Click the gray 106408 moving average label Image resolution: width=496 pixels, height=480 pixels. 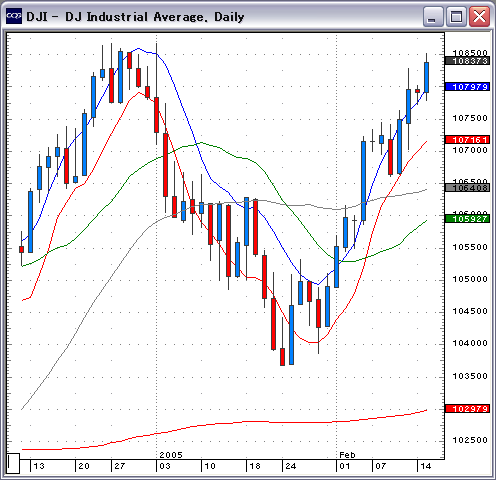[468, 188]
